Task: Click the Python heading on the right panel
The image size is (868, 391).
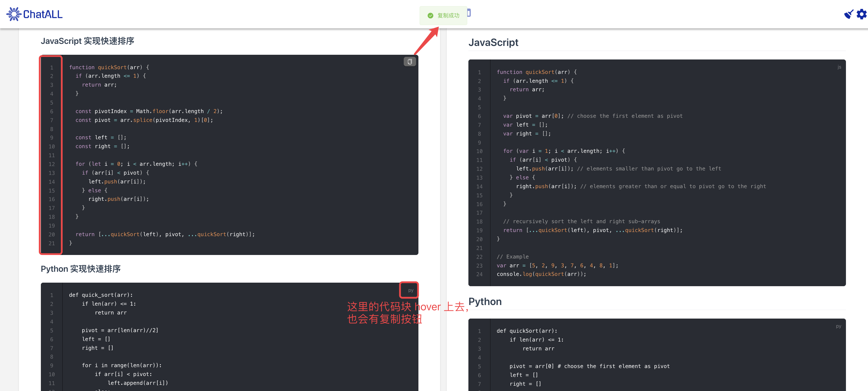Action: point(485,301)
